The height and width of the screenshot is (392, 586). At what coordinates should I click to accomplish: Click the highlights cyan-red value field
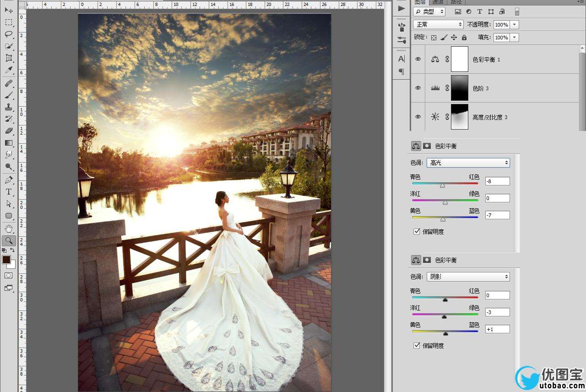(x=497, y=181)
